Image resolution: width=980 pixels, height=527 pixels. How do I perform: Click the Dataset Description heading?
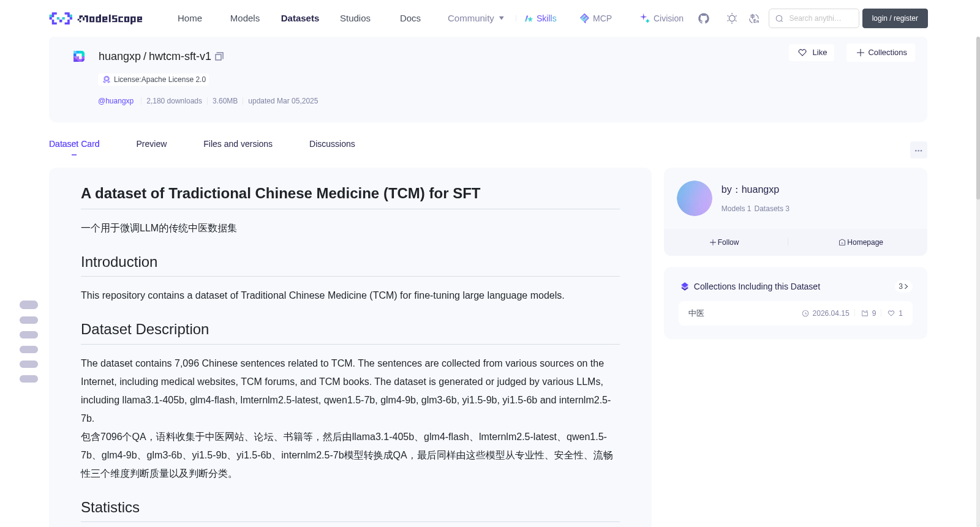tap(145, 329)
